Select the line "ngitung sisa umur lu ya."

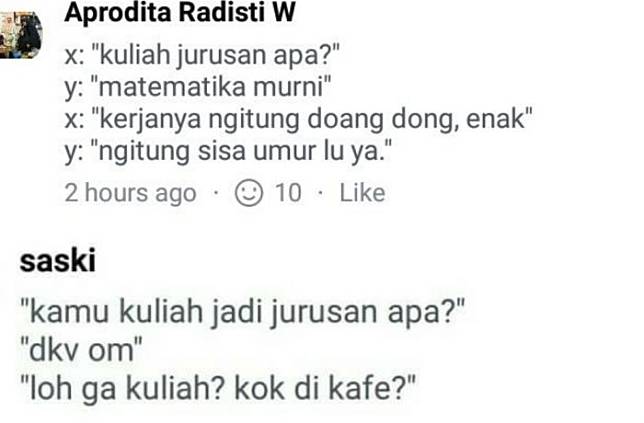[228, 151]
